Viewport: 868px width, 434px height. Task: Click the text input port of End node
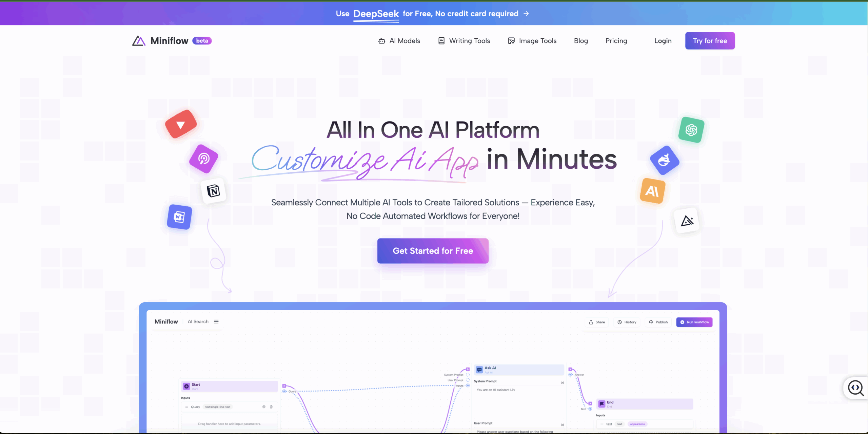[590, 409]
